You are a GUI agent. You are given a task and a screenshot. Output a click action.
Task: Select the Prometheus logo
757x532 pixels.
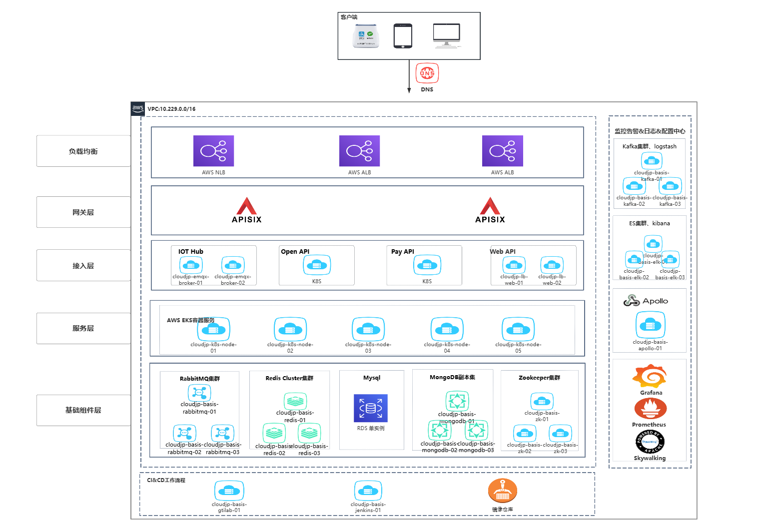tap(651, 409)
